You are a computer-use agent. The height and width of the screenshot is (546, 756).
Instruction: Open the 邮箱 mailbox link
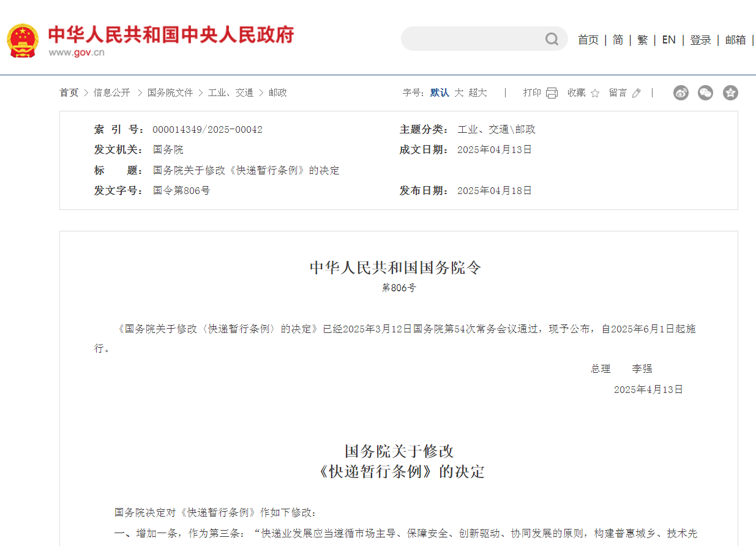tap(735, 40)
